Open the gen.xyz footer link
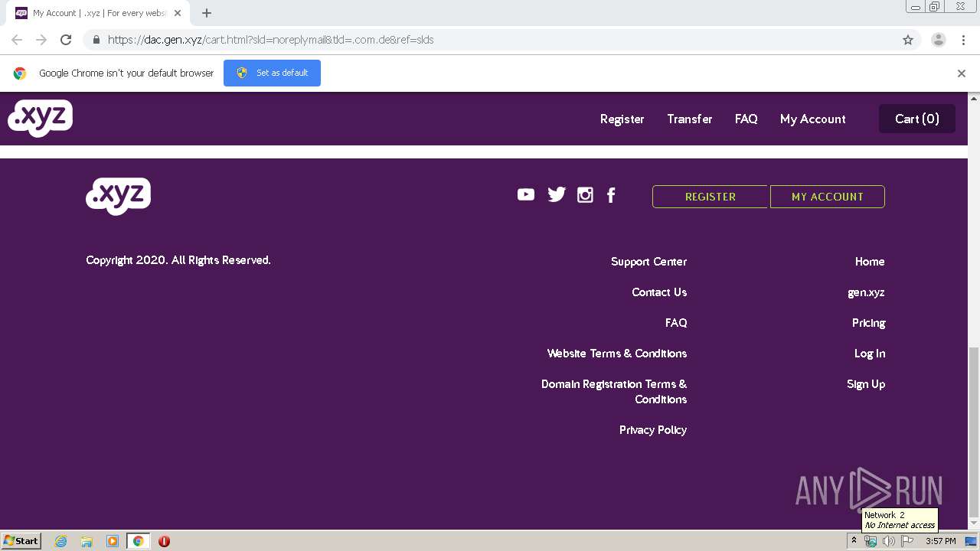980x551 pixels. [866, 292]
